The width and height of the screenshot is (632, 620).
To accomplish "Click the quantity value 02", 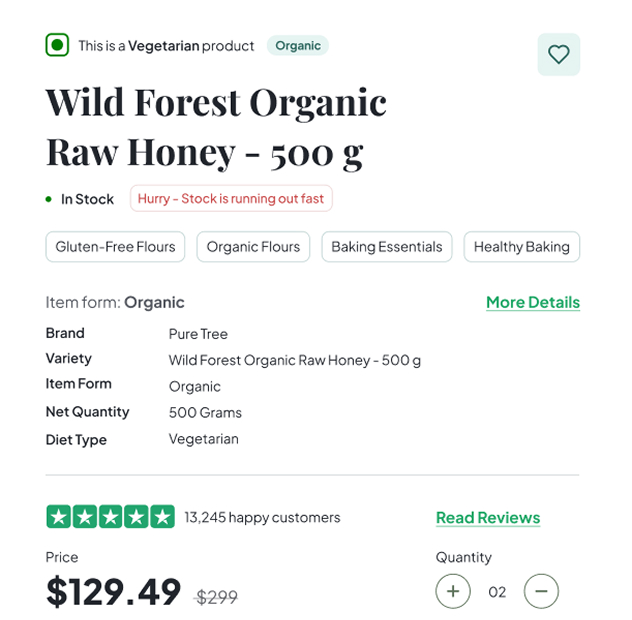I will [497, 592].
